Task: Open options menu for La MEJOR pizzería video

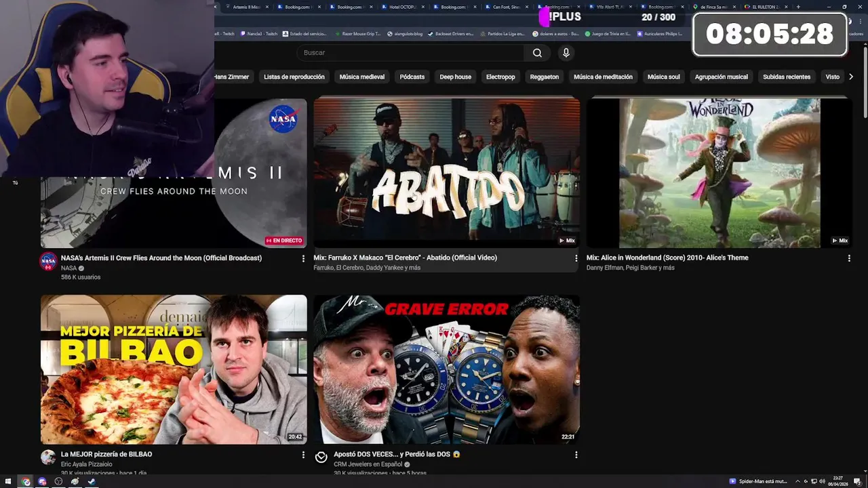Action: (303, 455)
